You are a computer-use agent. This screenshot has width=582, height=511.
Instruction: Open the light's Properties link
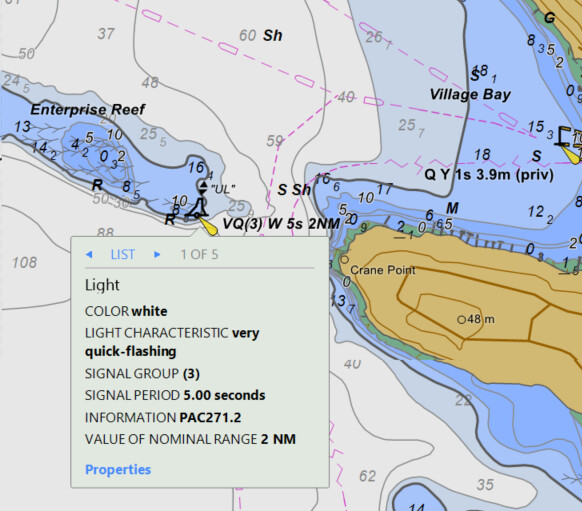[x=118, y=469]
